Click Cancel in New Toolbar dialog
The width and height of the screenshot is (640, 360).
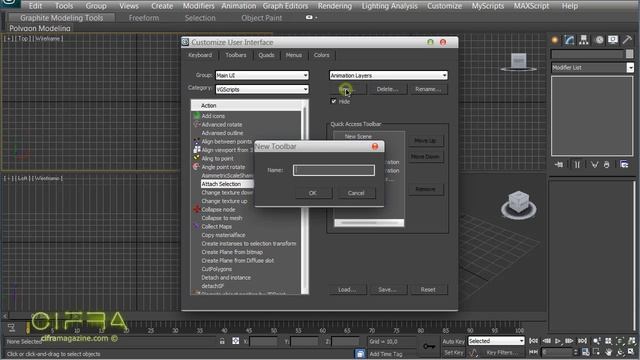(356, 193)
